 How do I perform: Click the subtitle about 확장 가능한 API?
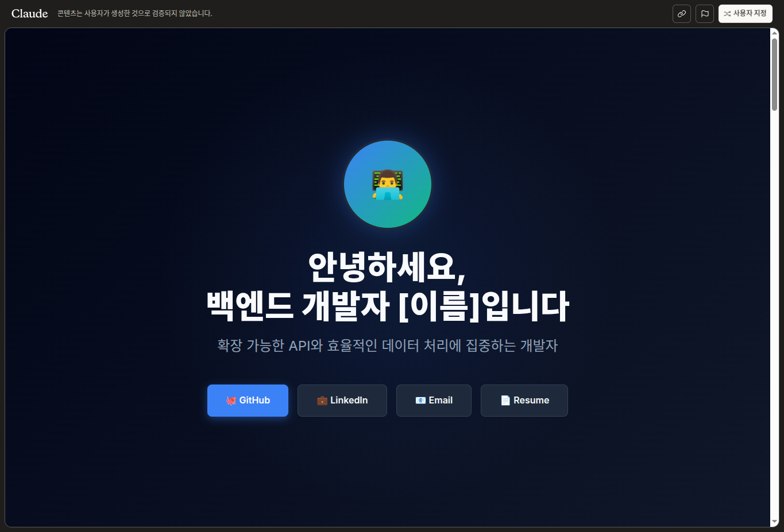coord(388,345)
